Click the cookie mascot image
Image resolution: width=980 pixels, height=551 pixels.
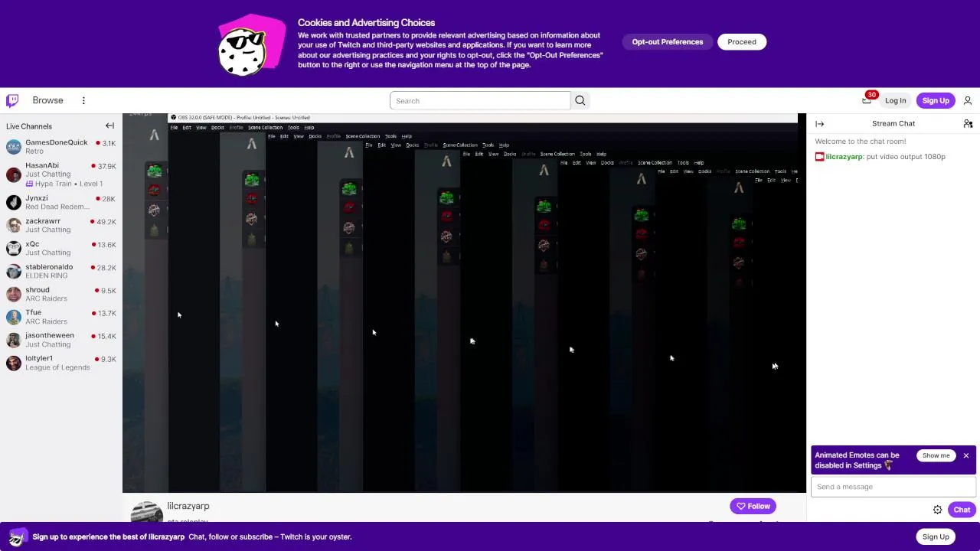tap(250, 46)
